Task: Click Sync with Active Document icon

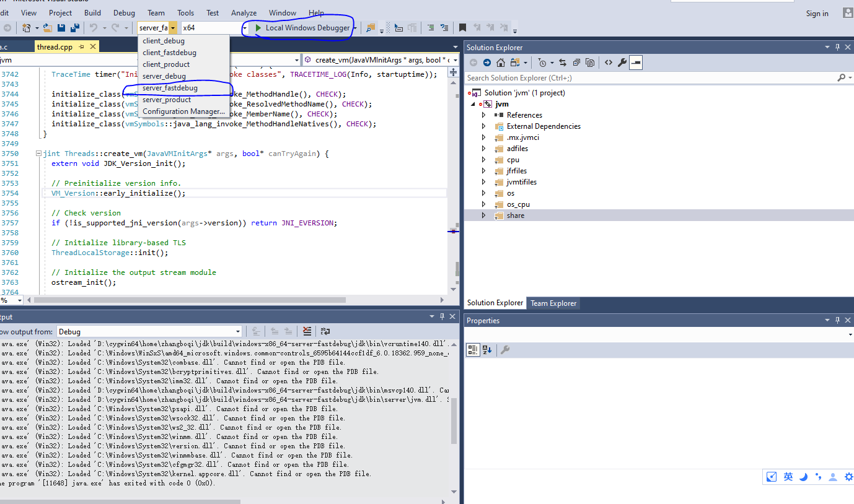Action: 563,63
